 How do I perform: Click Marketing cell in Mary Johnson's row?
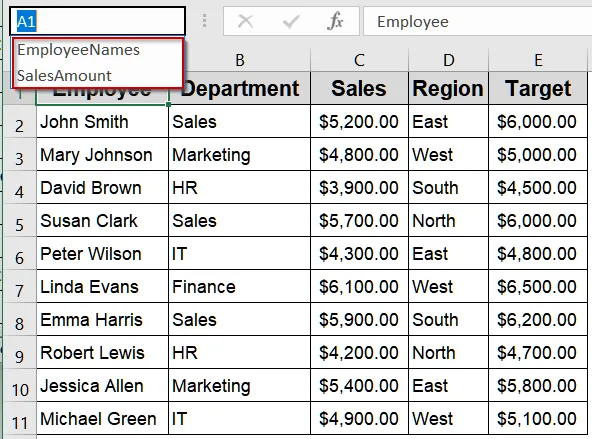(x=240, y=154)
